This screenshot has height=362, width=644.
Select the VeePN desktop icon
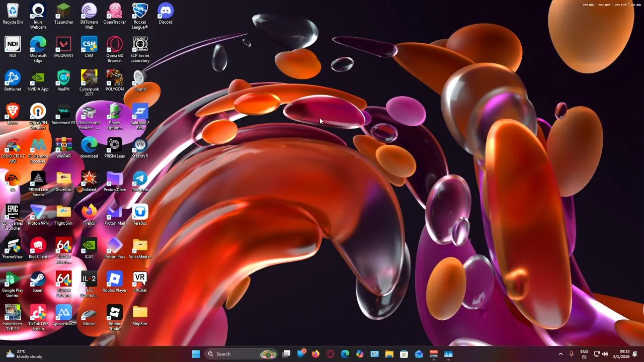(x=64, y=81)
